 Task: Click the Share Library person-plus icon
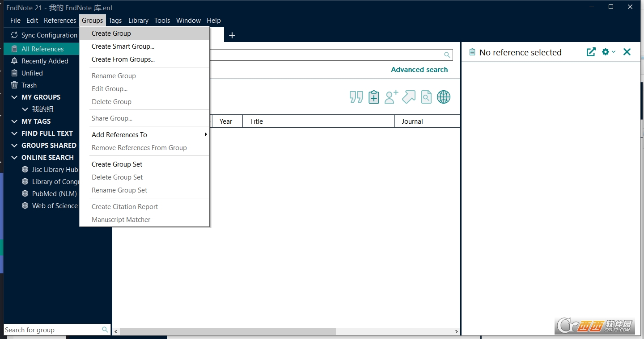point(391,97)
